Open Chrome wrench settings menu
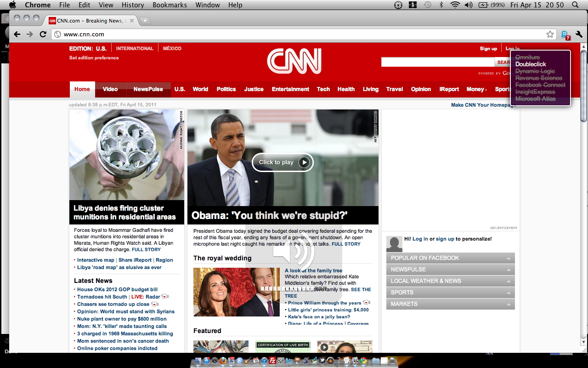This screenshot has height=368, width=588. 579,34
